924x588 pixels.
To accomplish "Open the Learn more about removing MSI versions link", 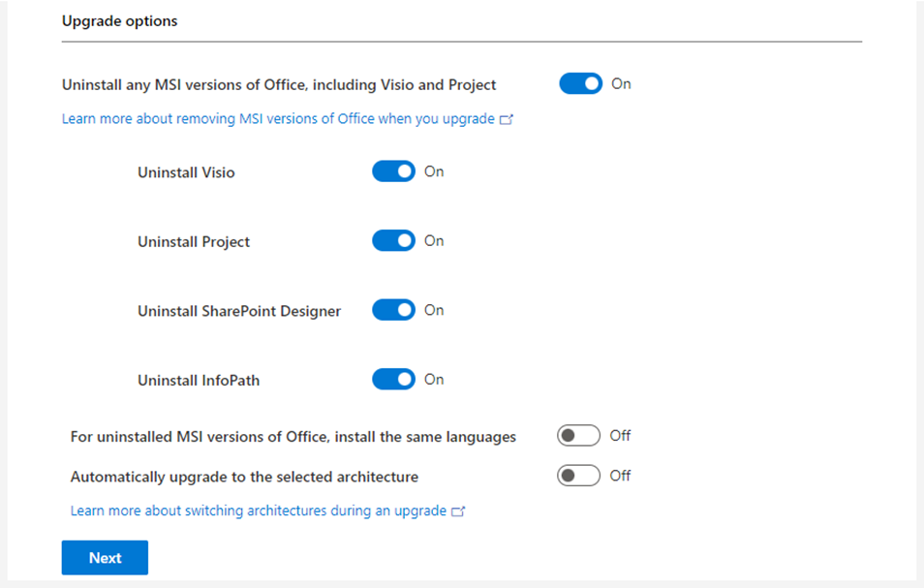I will click(278, 119).
